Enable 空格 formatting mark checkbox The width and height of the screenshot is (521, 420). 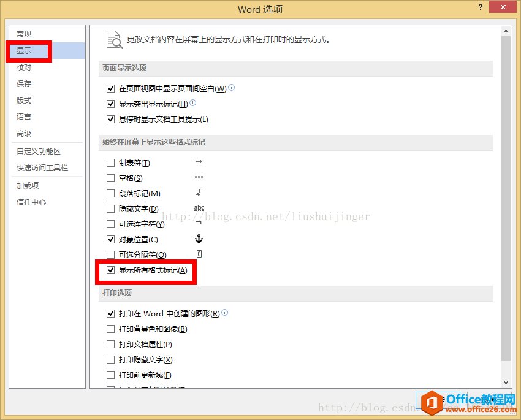pos(111,178)
